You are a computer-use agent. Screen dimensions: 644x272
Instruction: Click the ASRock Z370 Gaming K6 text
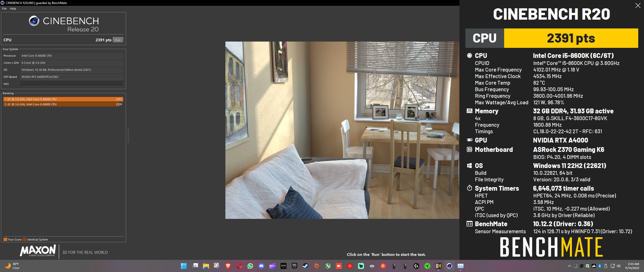click(x=569, y=150)
